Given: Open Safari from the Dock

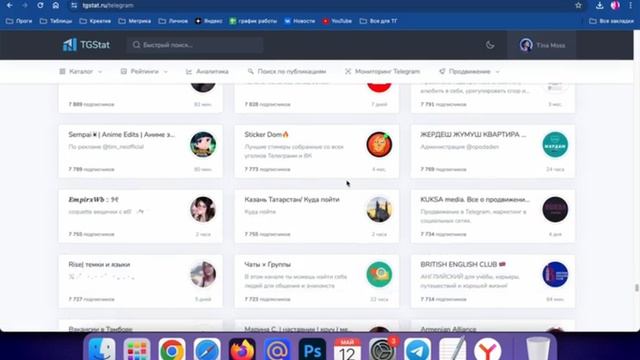Looking at the screenshot, I should 207,350.
